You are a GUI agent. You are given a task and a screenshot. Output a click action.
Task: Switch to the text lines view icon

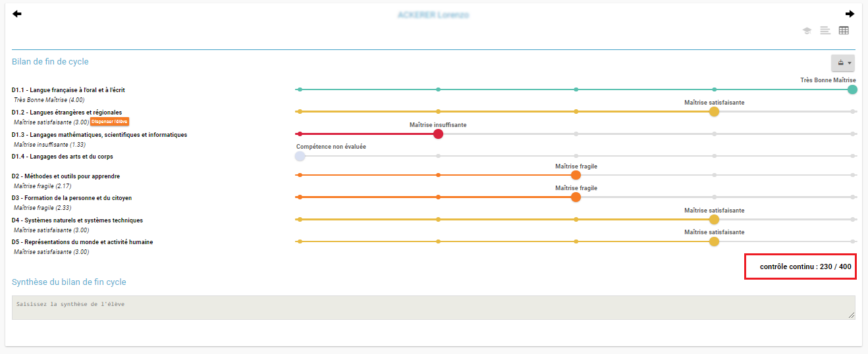825,30
